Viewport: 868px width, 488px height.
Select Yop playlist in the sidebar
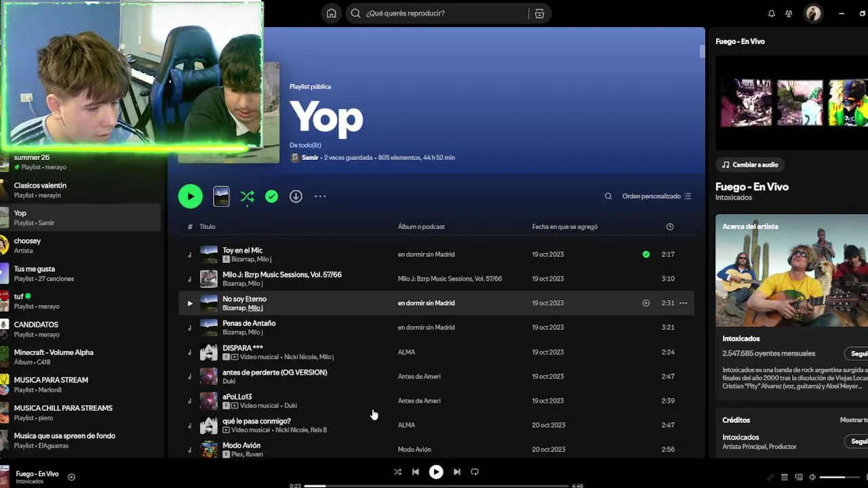coord(80,218)
